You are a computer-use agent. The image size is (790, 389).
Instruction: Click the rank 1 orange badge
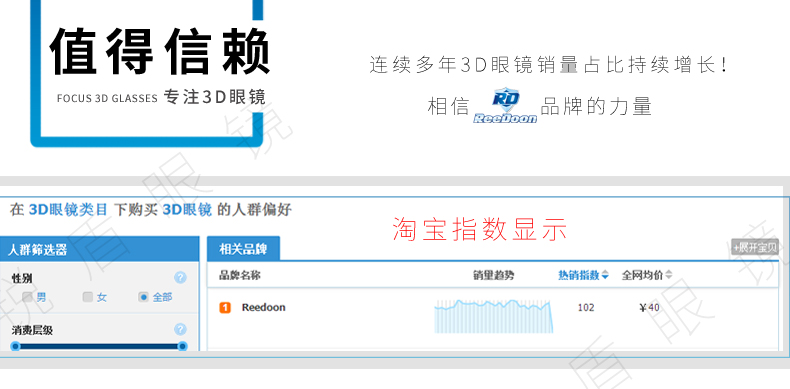[225, 307]
